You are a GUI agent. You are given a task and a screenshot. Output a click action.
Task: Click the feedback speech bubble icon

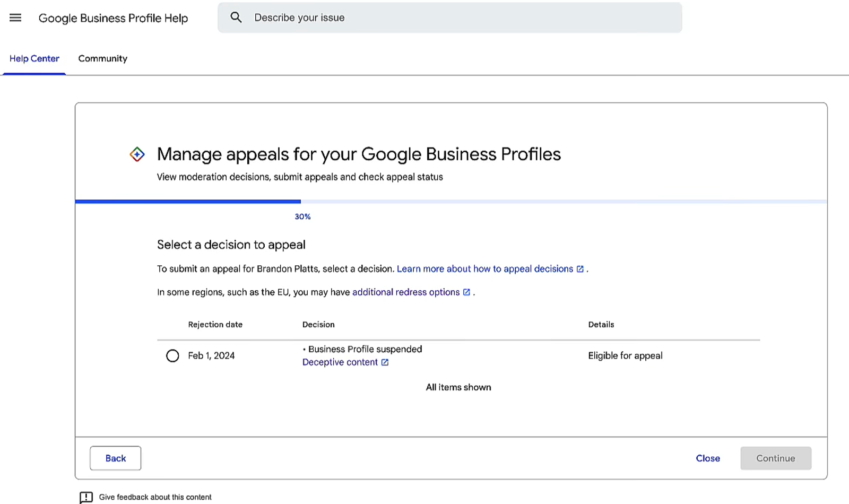click(86, 497)
